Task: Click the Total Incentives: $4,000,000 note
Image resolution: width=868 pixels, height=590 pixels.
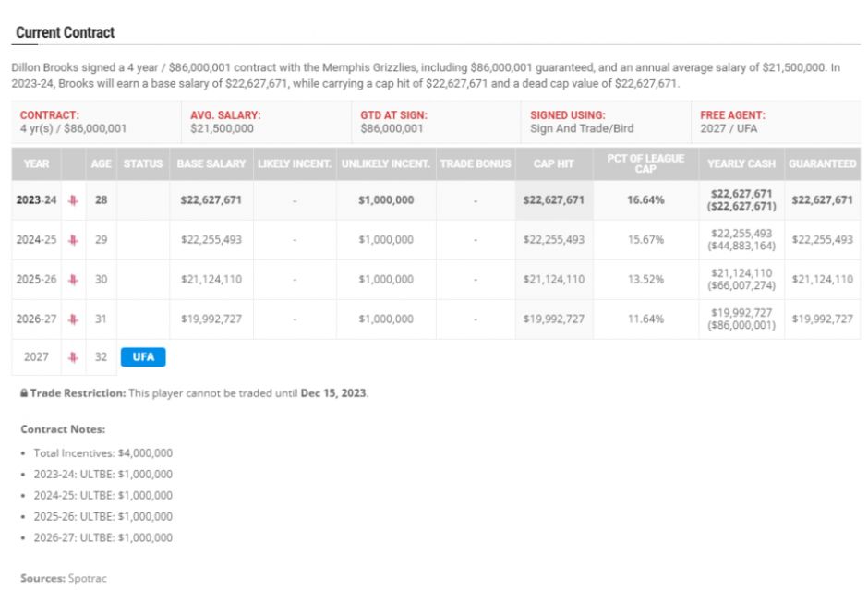Action: (103, 453)
